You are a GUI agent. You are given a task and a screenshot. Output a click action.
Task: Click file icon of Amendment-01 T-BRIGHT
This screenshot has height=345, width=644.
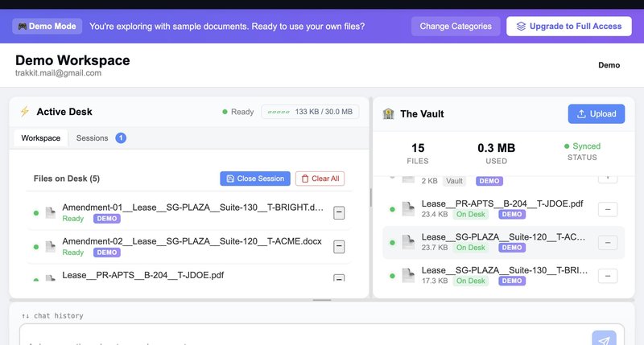pos(51,212)
